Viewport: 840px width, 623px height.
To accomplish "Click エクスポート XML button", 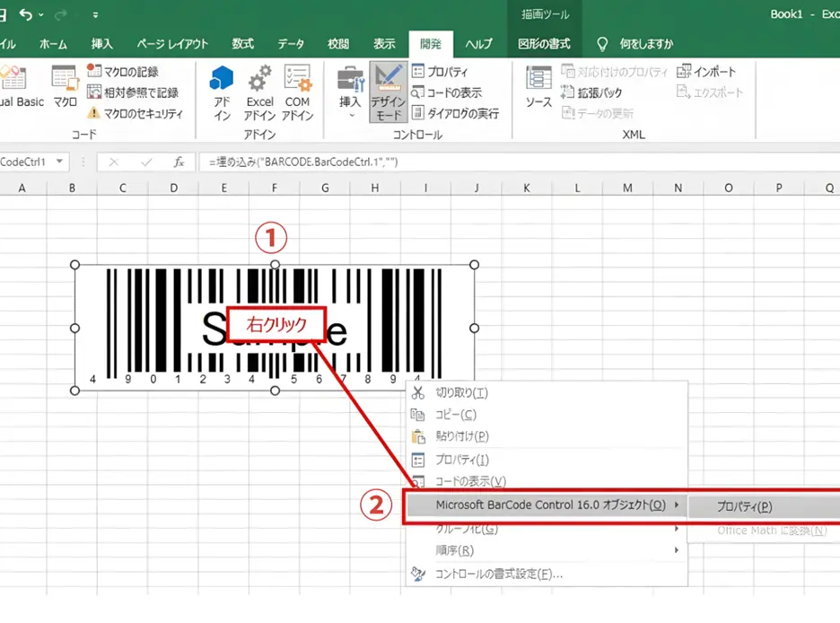I will click(709, 92).
